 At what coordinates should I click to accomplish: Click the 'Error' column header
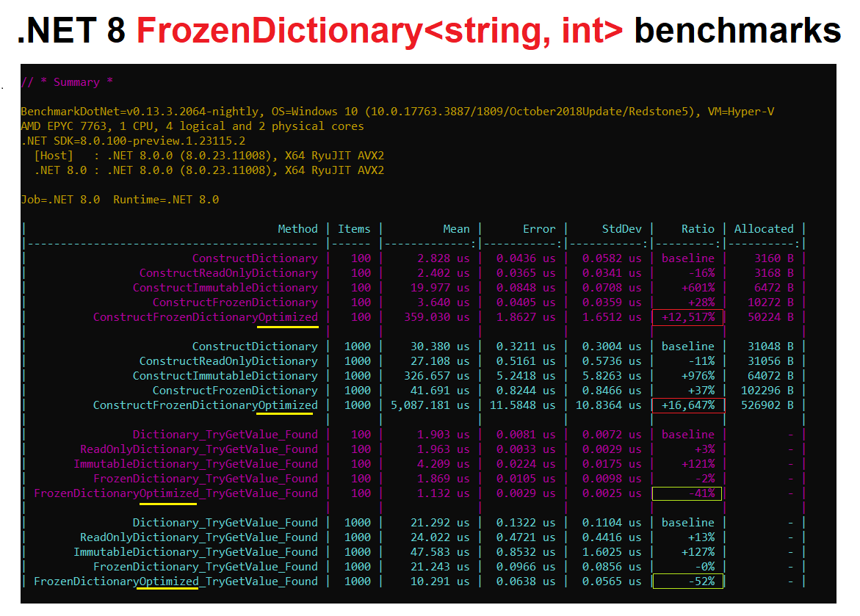(x=539, y=229)
